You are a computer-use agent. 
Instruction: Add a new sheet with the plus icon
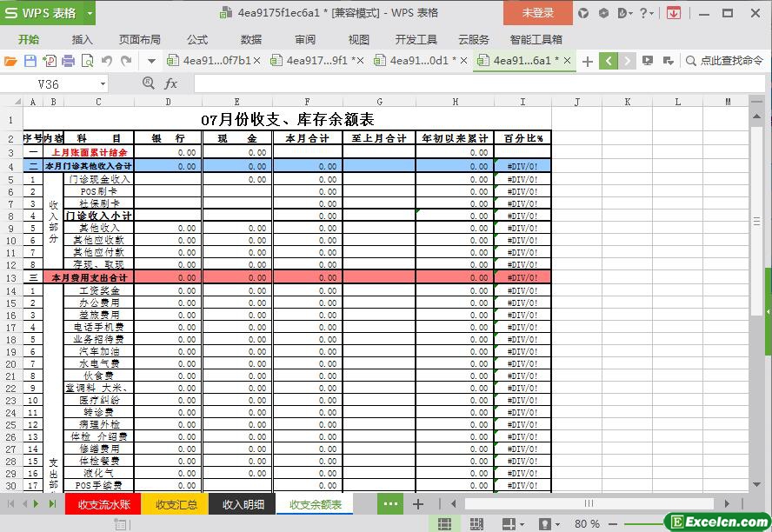[418, 504]
